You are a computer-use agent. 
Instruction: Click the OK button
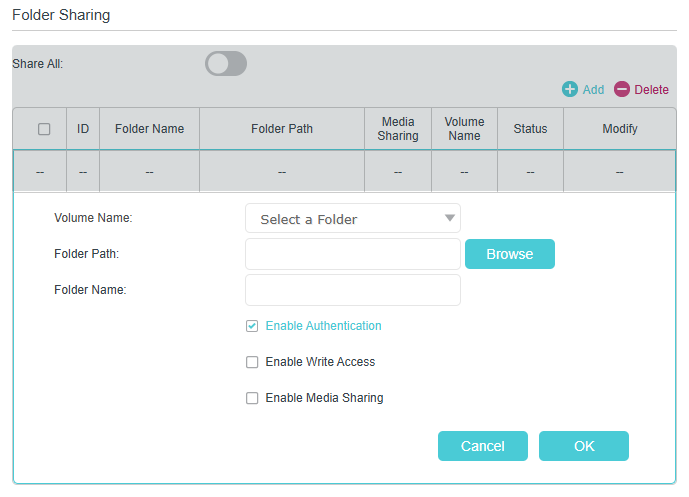[584, 446]
